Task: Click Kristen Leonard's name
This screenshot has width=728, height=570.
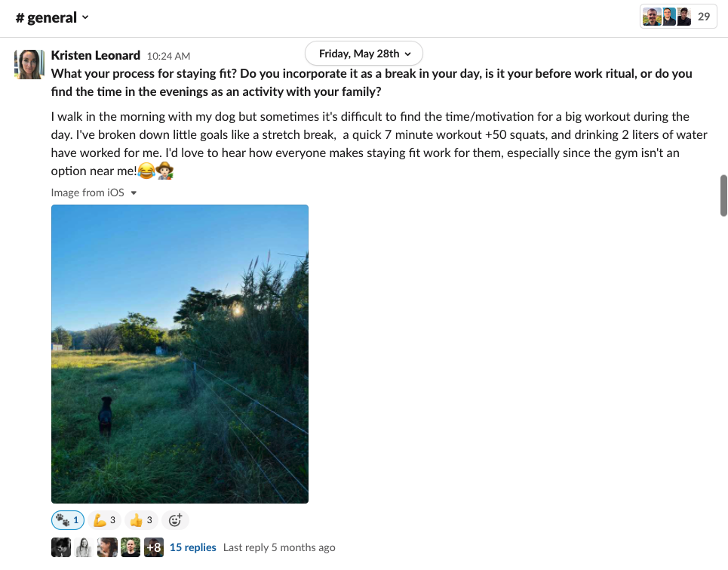Action: click(96, 55)
